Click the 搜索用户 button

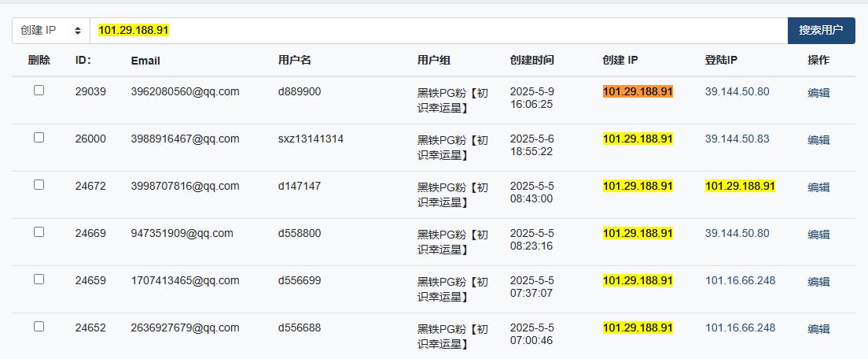tap(821, 31)
